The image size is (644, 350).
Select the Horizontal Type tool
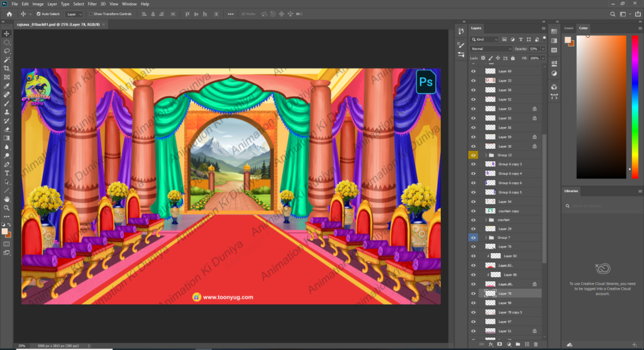(7, 173)
